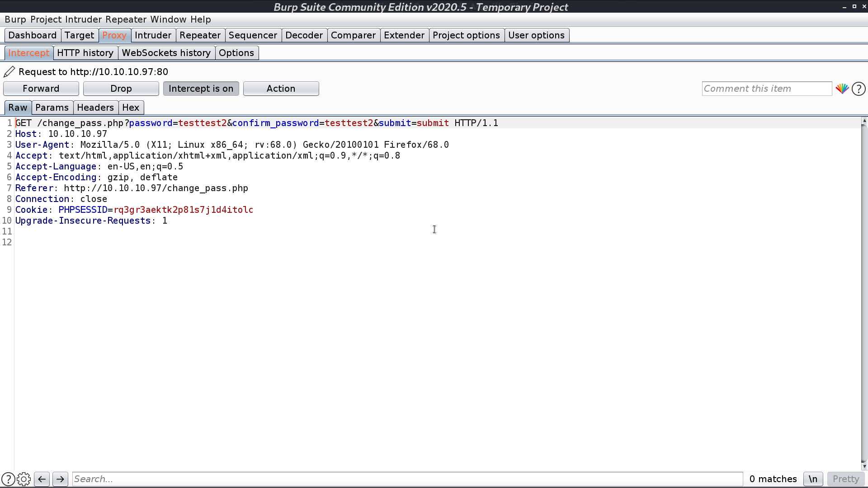Switch to the Headers view tab
This screenshot has height=488, width=868.
coord(95,108)
